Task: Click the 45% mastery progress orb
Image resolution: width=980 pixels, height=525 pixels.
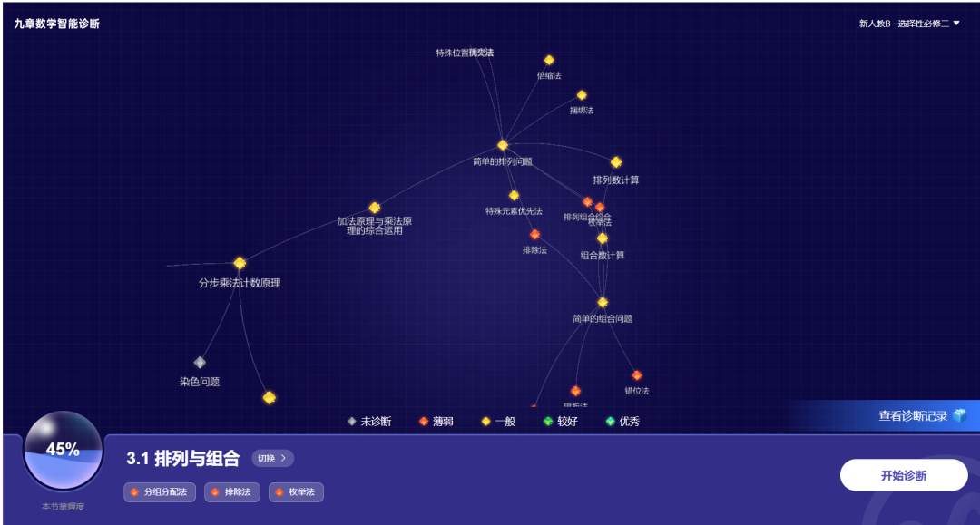Action: [64, 451]
